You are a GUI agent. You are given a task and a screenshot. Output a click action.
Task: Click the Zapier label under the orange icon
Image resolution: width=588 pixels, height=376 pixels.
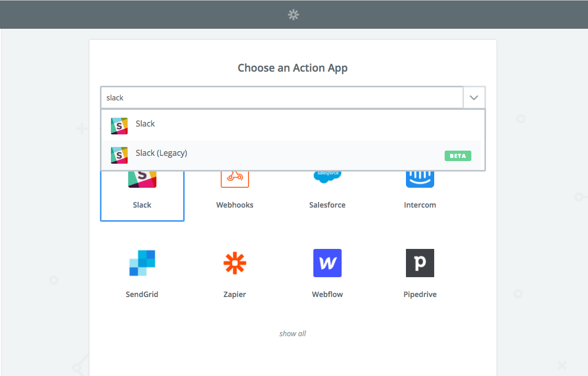tap(235, 294)
